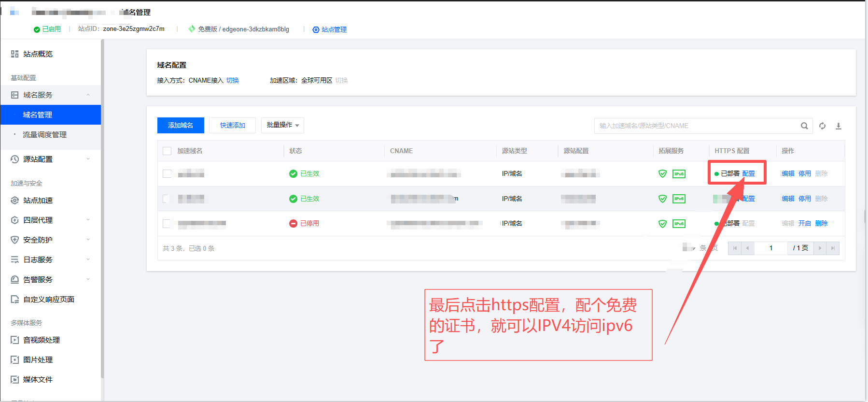The width and height of the screenshot is (868, 402).
Task: Click 开启 in the 已停用 row
Action: pos(805,223)
